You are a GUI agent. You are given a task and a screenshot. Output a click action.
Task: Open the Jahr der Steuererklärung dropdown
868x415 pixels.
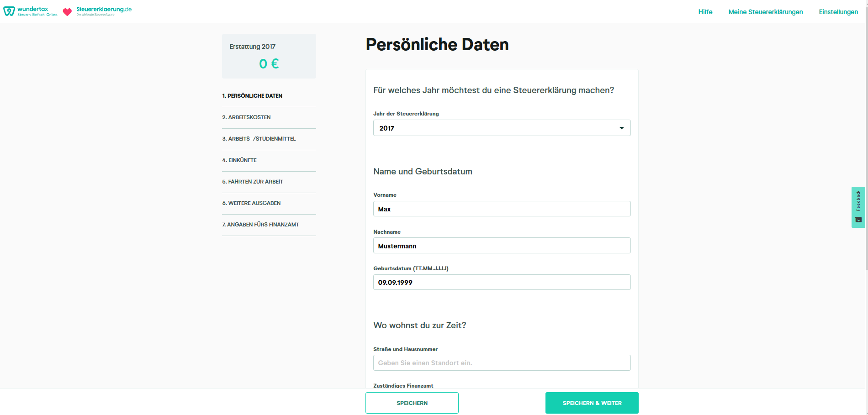pyautogui.click(x=502, y=128)
